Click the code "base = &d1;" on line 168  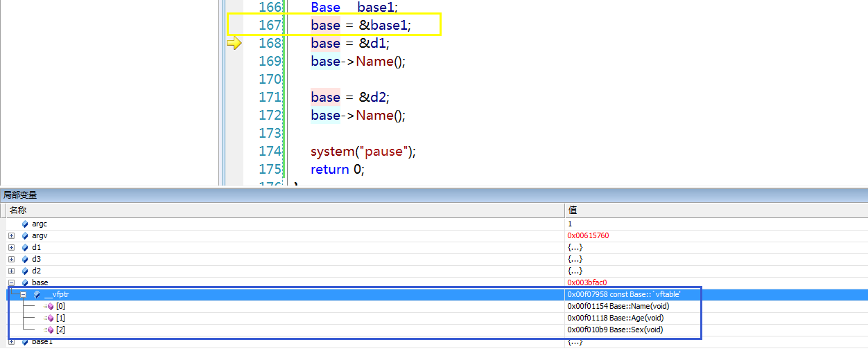350,44
